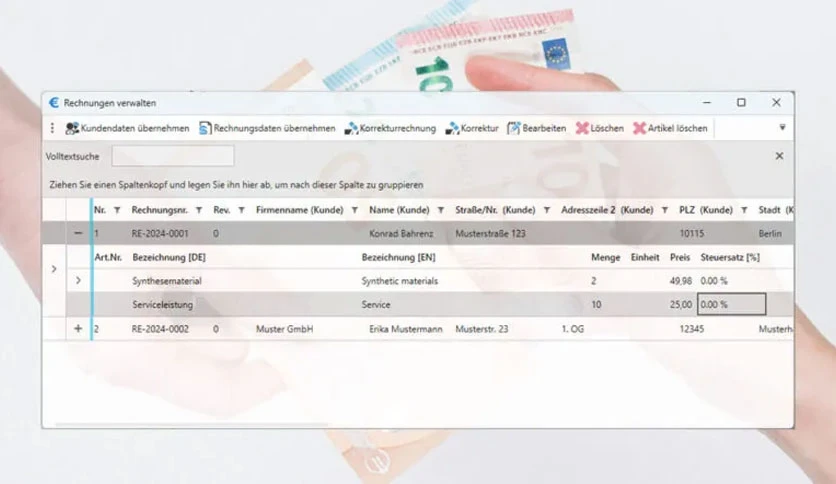Viewport: 836px width, 484px height.
Task: Maximize the Rechnungen verwalten window
Action: click(741, 102)
